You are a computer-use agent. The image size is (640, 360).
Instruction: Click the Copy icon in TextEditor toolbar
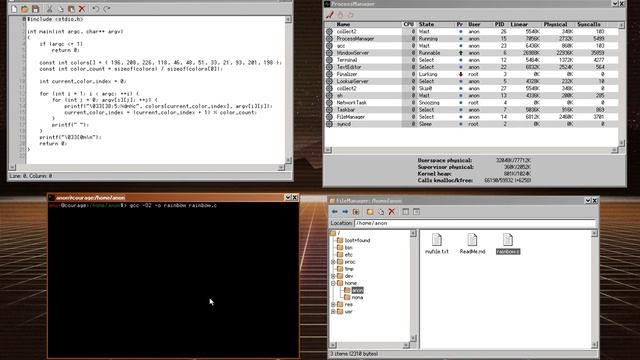(60, 9)
